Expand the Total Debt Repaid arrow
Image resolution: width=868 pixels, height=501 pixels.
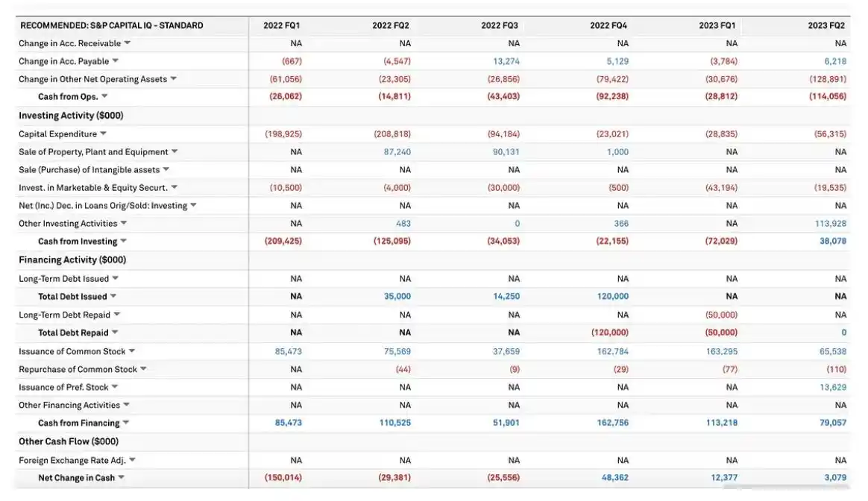[115, 333]
